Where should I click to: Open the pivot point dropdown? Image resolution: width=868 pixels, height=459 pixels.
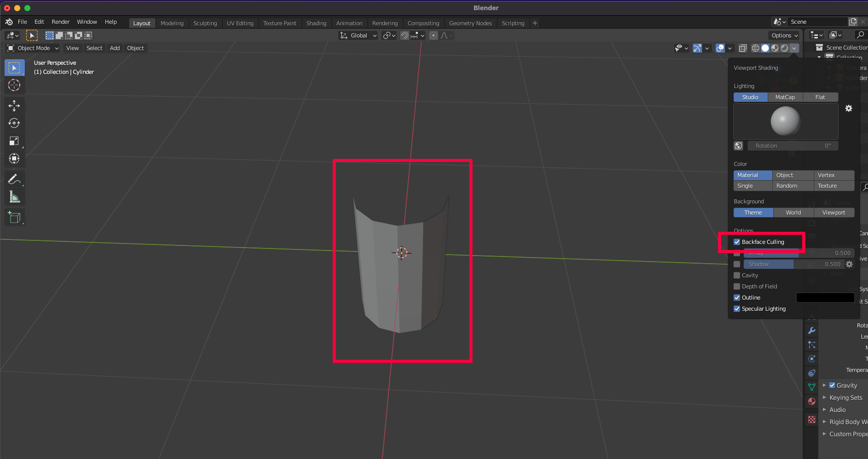tap(389, 35)
